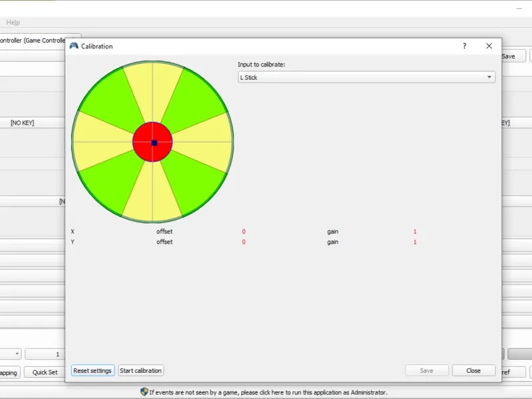Click the input field showing 1
Screen dimensions: 532x399
(45, 354)
